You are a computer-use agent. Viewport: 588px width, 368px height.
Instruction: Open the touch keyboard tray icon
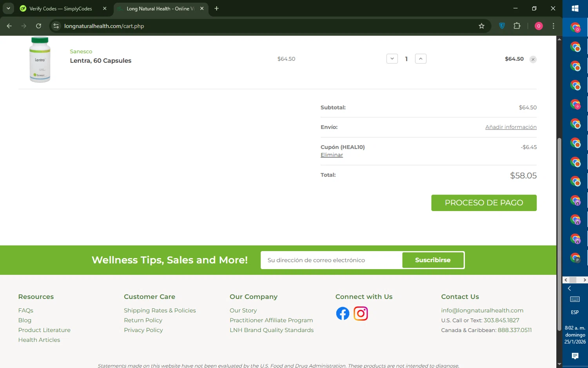[x=575, y=299]
